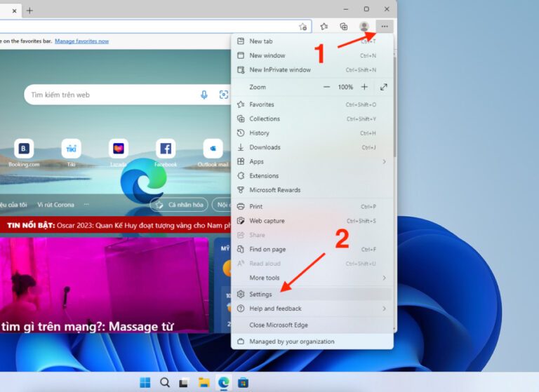Open History from the menu
This screenshot has width=539, height=392.
coord(312,133)
